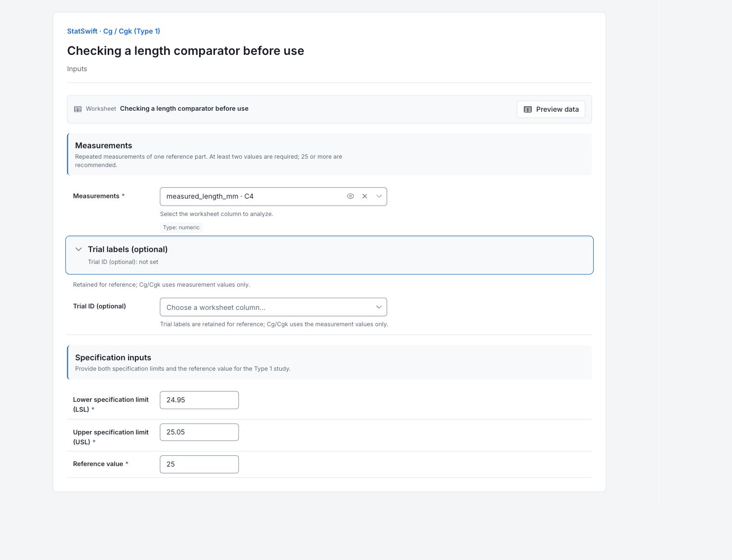Click the Lower specification limit field
732x560 pixels.
199,400
